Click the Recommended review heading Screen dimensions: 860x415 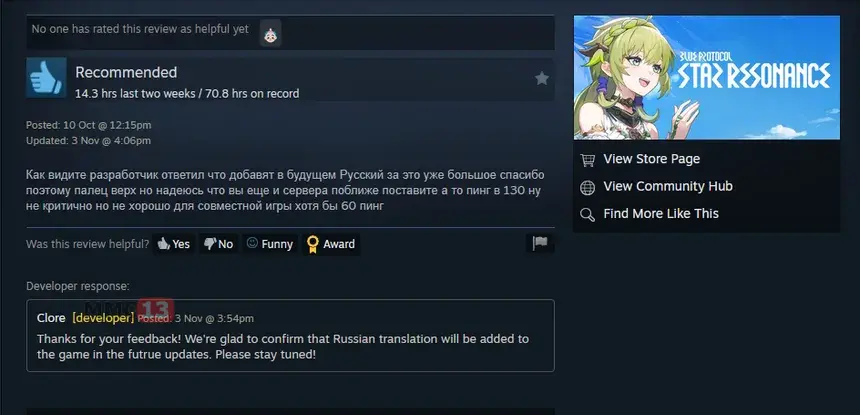point(126,72)
